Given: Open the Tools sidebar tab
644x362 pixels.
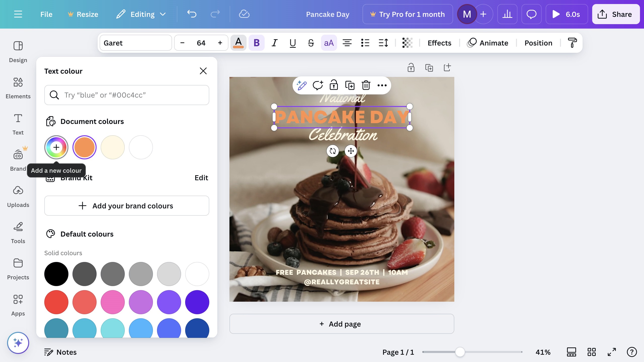Looking at the screenshot, I should pyautogui.click(x=18, y=233).
